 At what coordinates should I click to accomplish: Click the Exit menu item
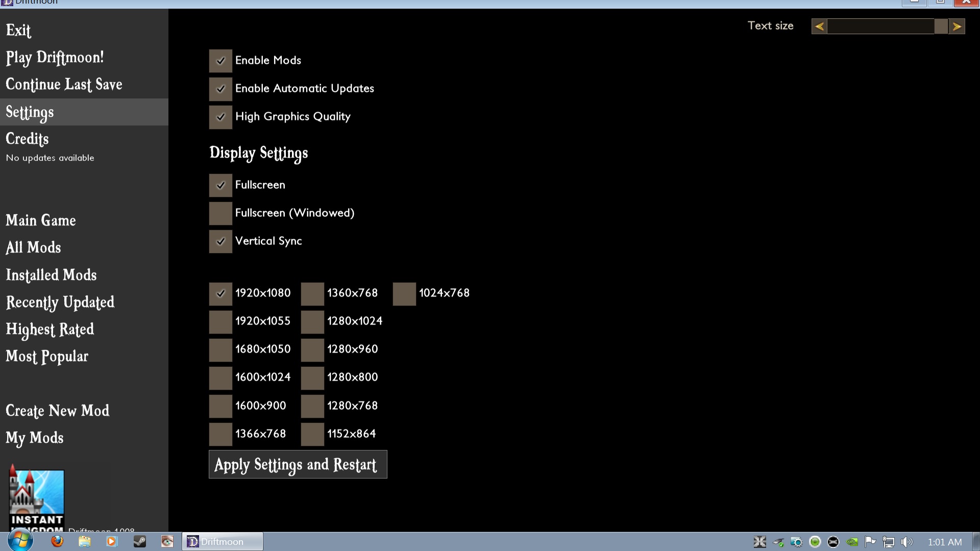[x=18, y=30]
